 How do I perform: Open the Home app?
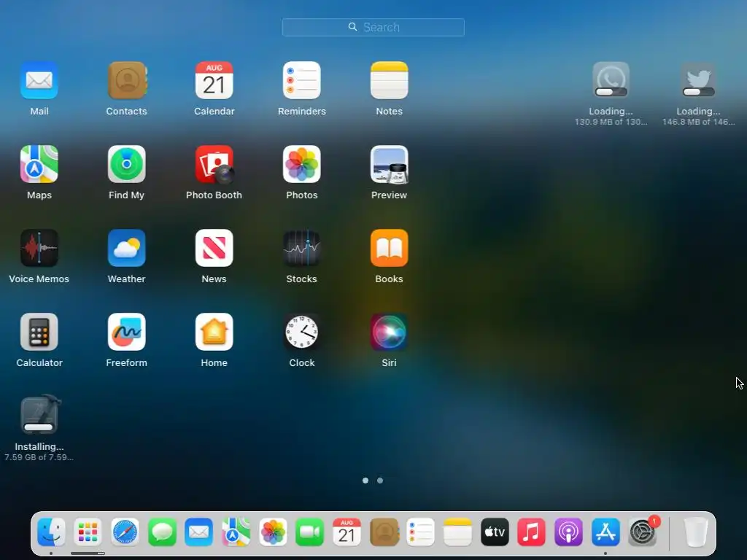[x=214, y=332]
